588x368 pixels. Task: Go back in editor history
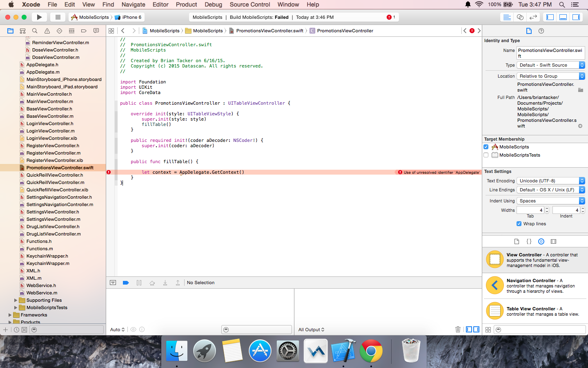(x=123, y=31)
